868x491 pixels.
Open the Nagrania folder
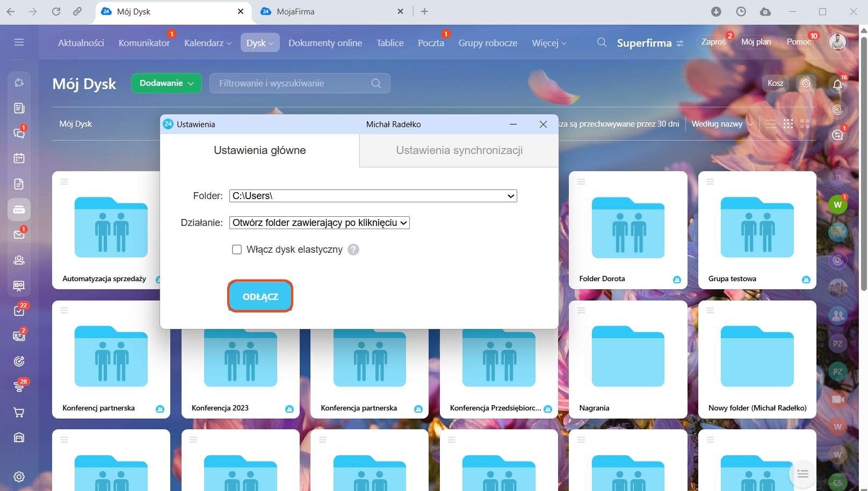pyautogui.click(x=628, y=360)
